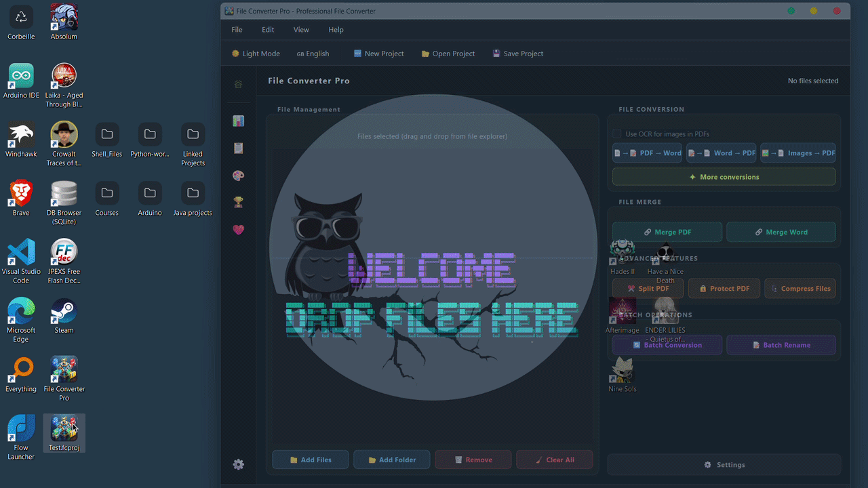This screenshot has width=868, height=488.
Task: Expand More conversions options
Action: 724,177
